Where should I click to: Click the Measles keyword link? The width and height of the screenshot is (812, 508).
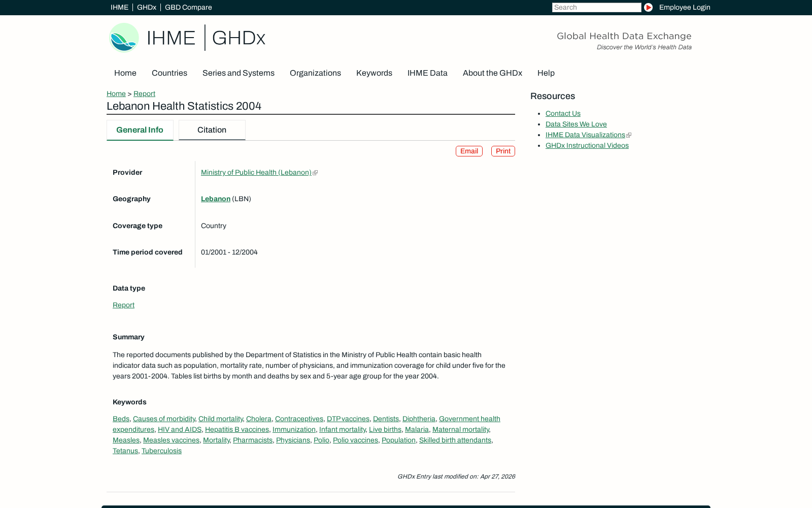coord(126,440)
